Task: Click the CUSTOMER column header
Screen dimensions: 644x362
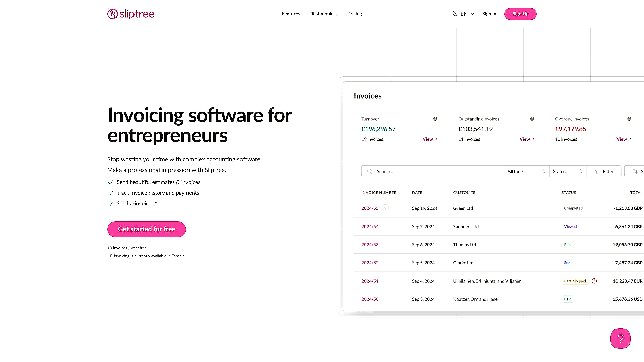Action: [x=464, y=193]
